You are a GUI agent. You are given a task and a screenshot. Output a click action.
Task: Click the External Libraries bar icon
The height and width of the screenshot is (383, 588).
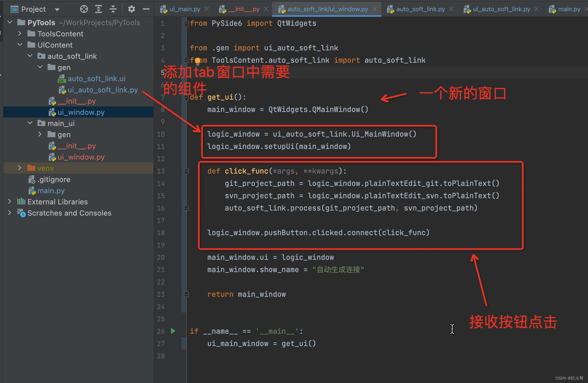21,202
